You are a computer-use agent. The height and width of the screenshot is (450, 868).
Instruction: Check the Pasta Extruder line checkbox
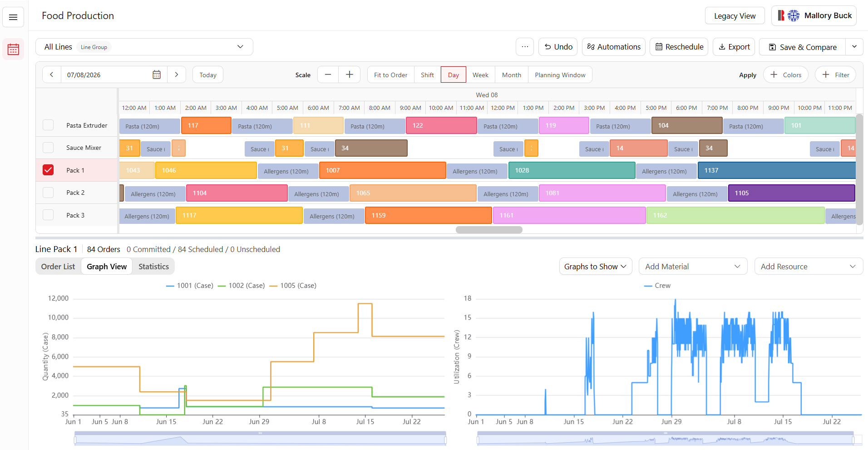point(48,125)
